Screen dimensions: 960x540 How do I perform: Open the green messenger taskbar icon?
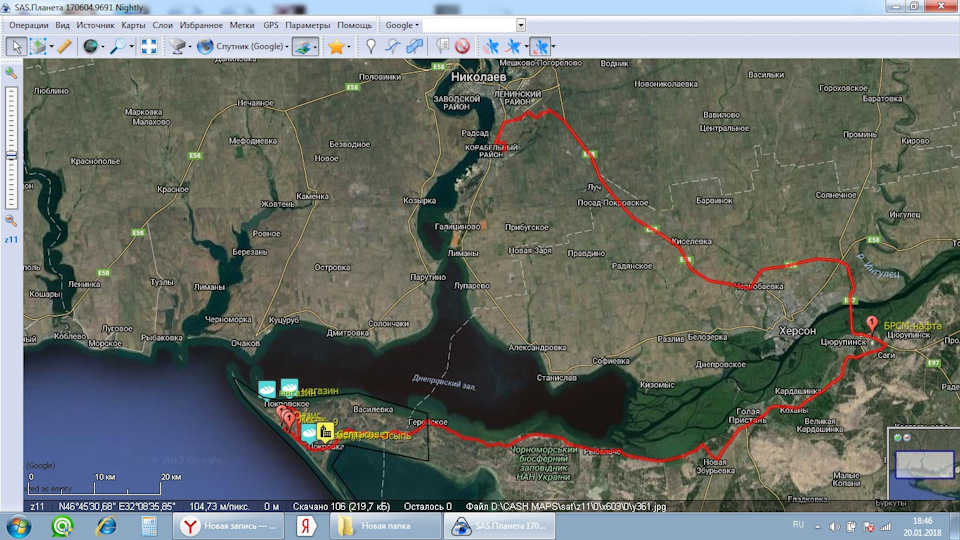62,526
